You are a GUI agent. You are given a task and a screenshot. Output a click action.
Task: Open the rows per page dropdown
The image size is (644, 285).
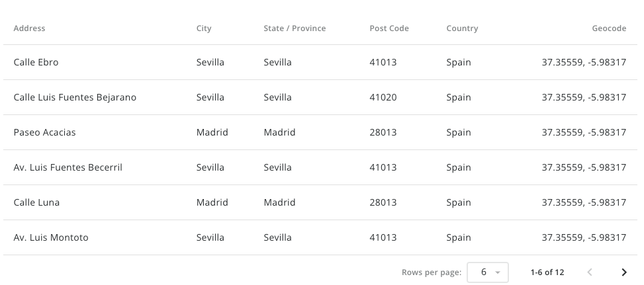(x=488, y=272)
